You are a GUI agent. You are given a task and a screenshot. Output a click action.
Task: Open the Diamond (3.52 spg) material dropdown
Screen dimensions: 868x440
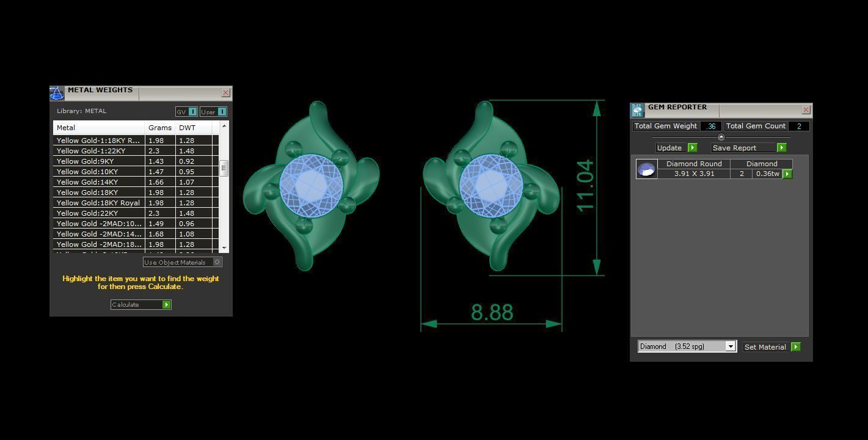[x=730, y=346]
